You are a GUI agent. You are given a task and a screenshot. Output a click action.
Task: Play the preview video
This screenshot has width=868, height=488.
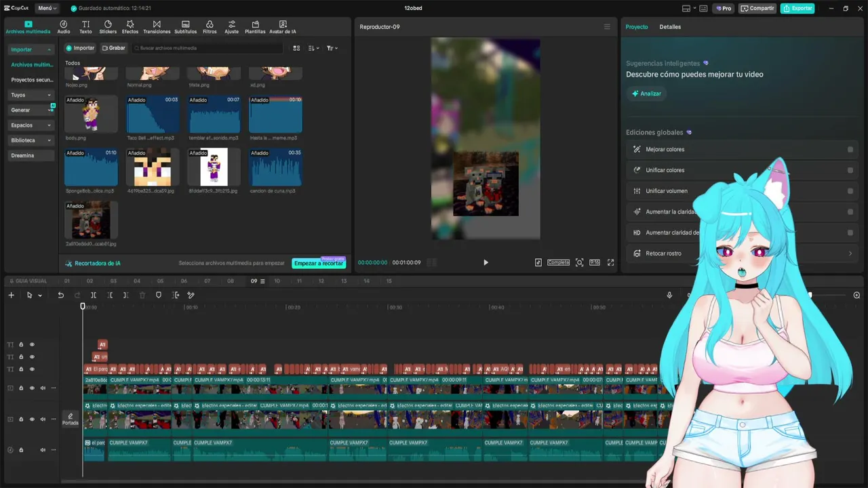[x=486, y=262]
